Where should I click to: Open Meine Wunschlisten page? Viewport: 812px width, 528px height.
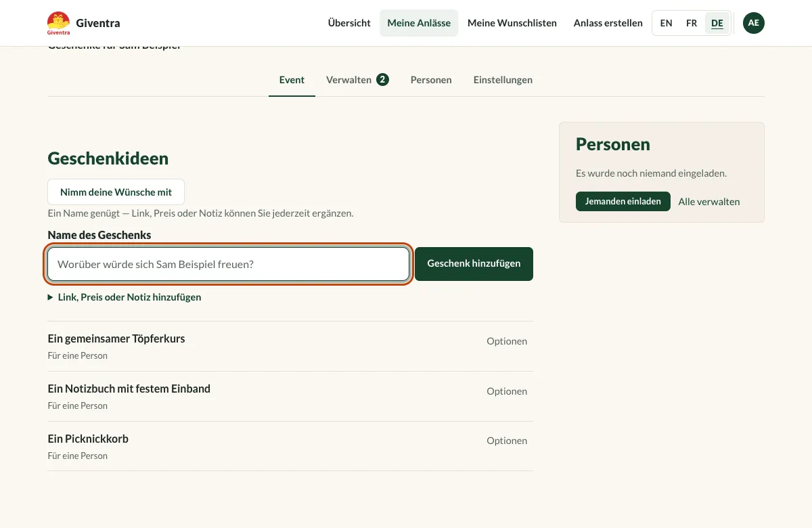[x=512, y=23]
